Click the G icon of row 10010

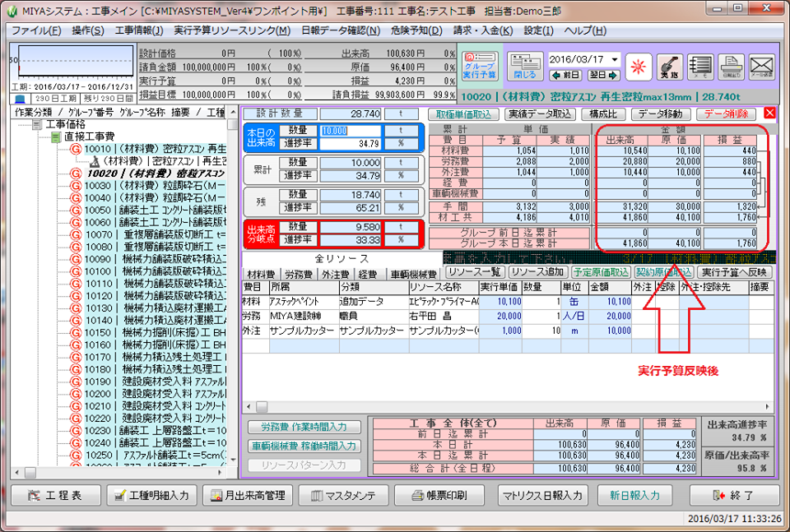[76, 149]
